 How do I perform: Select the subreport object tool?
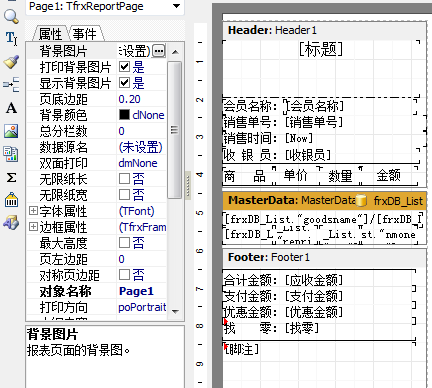coord(11,154)
